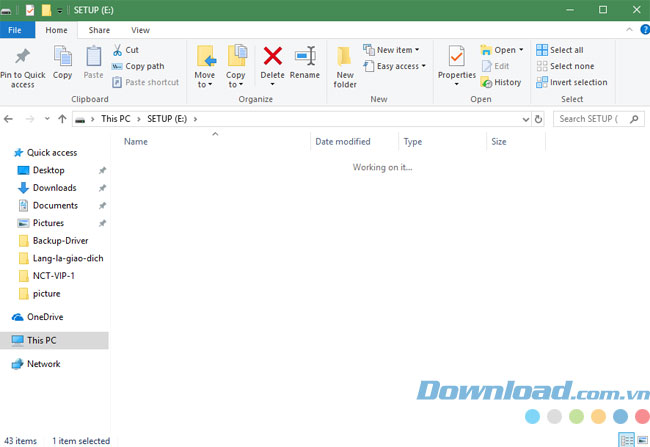
Task: Select This PC in navigation pane
Action: (x=54, y=341)
